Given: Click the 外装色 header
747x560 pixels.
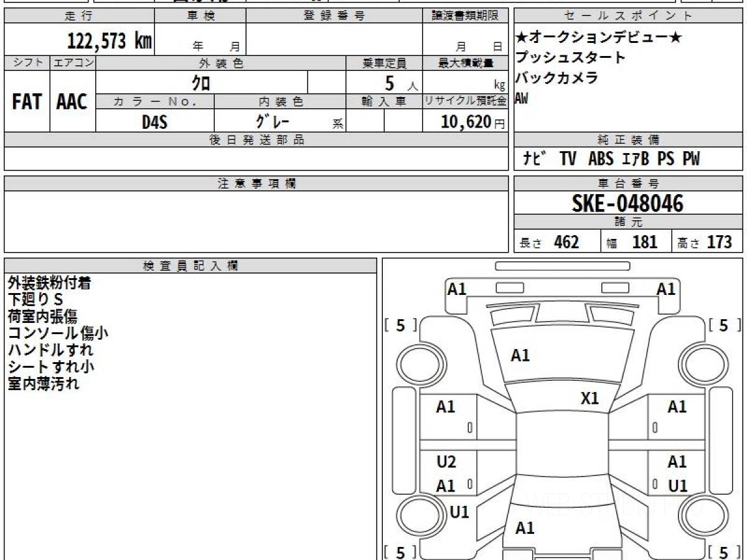Looking at the screenshot, I should [x=221, y=63].
